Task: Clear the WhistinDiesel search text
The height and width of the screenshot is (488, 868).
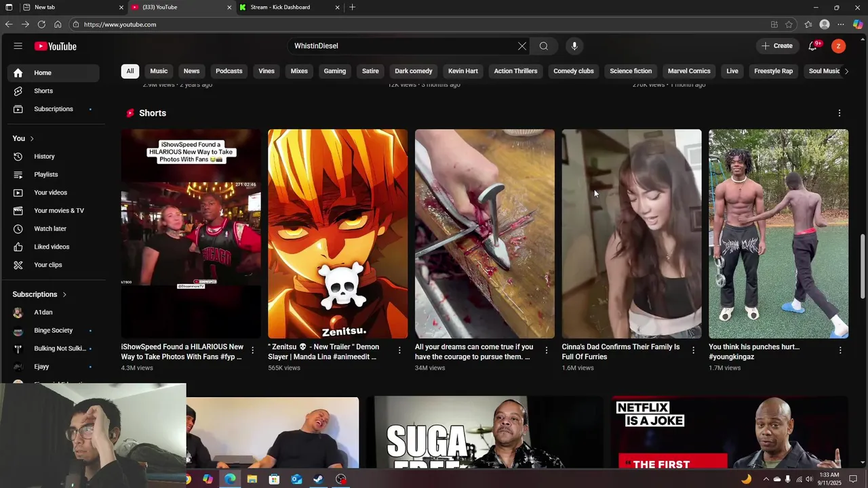Action: (522, 46)
